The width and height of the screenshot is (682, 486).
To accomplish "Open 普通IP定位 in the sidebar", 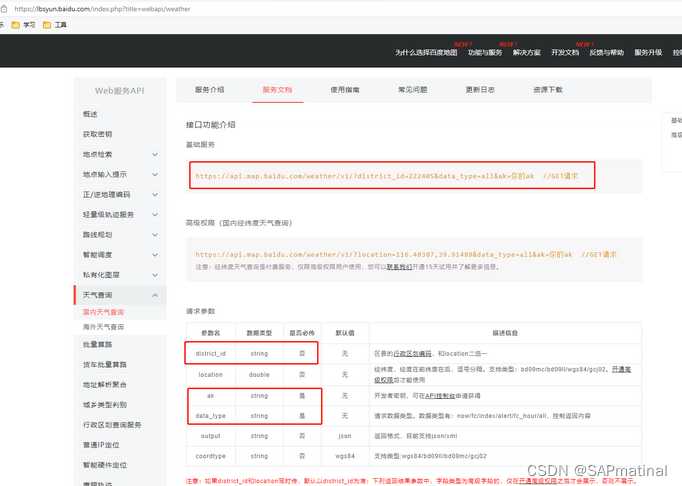I will point(120,445).
